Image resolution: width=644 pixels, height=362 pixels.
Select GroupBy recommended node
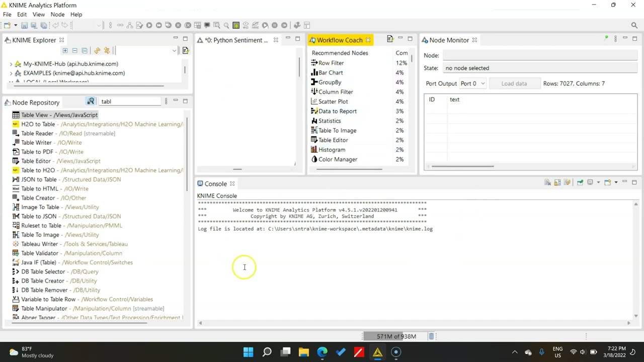click(x=326, y=82)
